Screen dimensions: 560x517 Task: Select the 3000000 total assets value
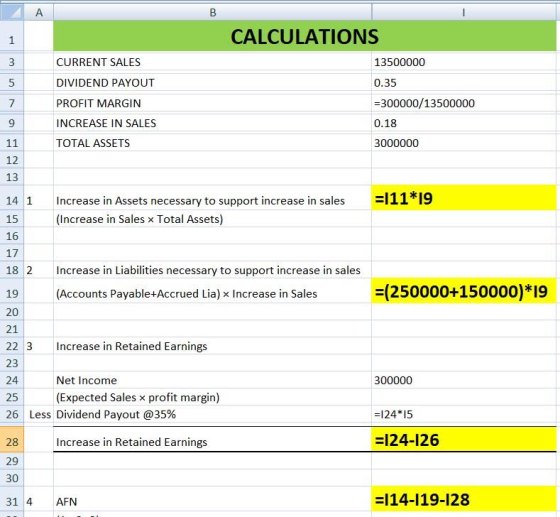pyautogui.click(x=464, y=143)
